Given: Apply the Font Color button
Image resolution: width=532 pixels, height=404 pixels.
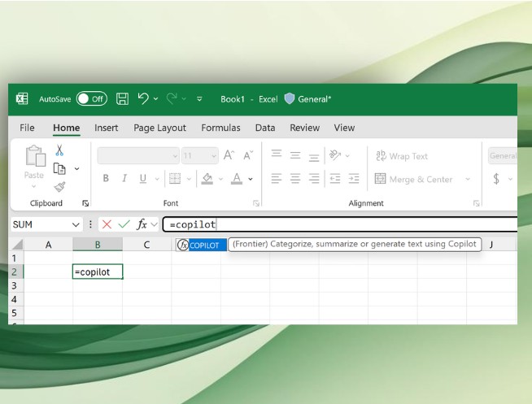Looking at the screenshot, I should [x=237, y=178].
